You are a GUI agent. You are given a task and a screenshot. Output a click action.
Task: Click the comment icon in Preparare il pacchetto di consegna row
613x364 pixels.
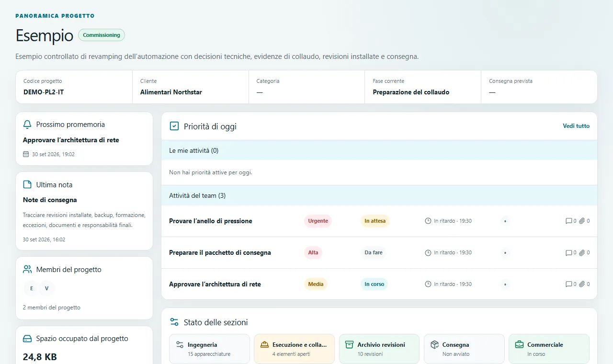568,252
